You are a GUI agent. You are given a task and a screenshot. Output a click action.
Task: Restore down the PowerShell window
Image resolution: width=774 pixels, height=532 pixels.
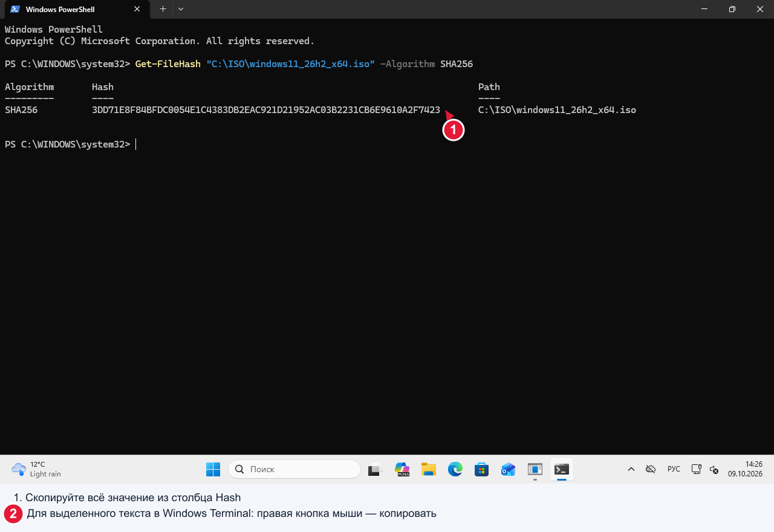pos(732,9)
